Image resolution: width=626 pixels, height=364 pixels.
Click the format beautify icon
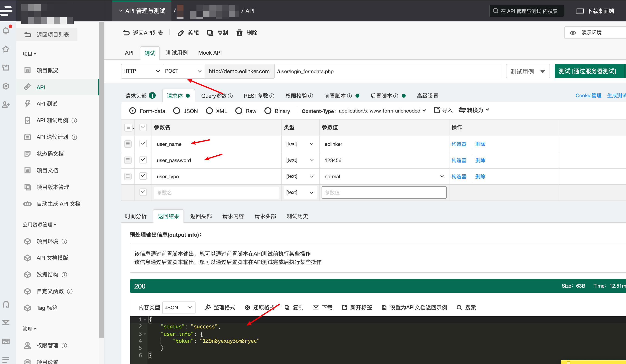[x=208, y=308]
